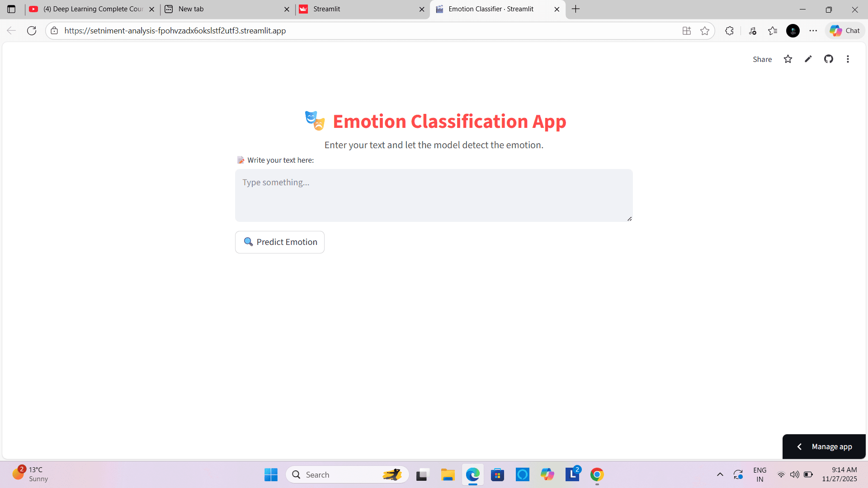The width and height of the screenshot is (868, 488).
Task: Favorite the app with the star icon
Action: coord(788,59)
